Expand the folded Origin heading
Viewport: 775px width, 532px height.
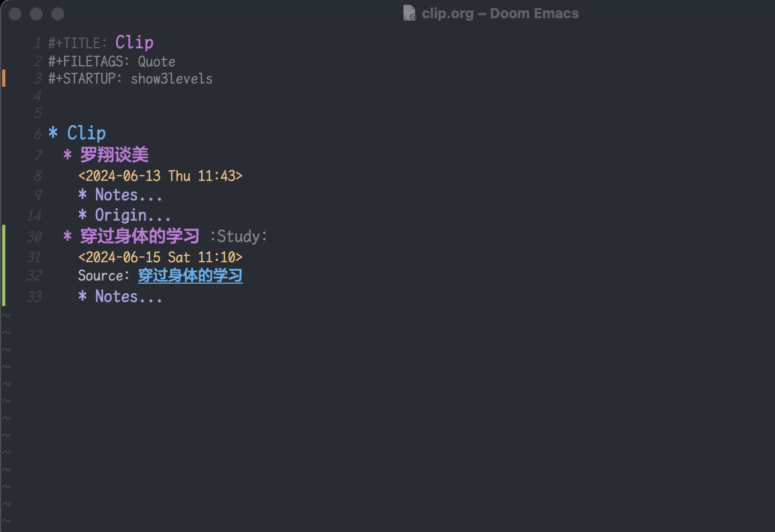[133, 215]
